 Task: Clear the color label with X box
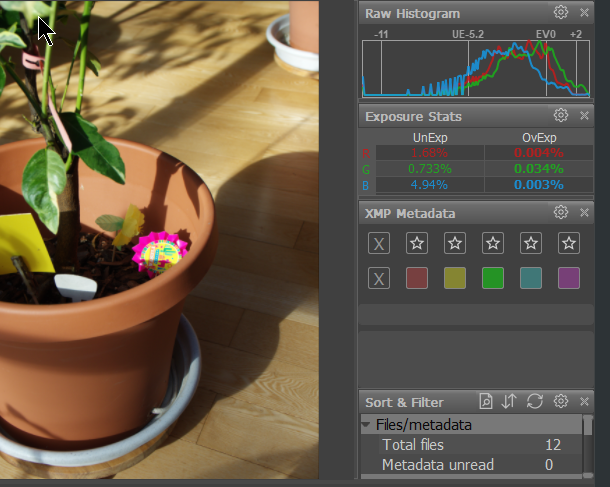[379, 278]
